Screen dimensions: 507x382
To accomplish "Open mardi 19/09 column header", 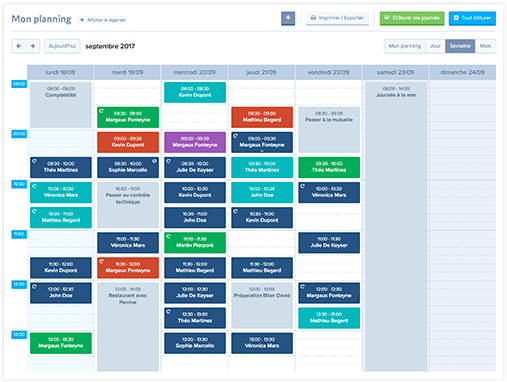I will pos(127,72).
